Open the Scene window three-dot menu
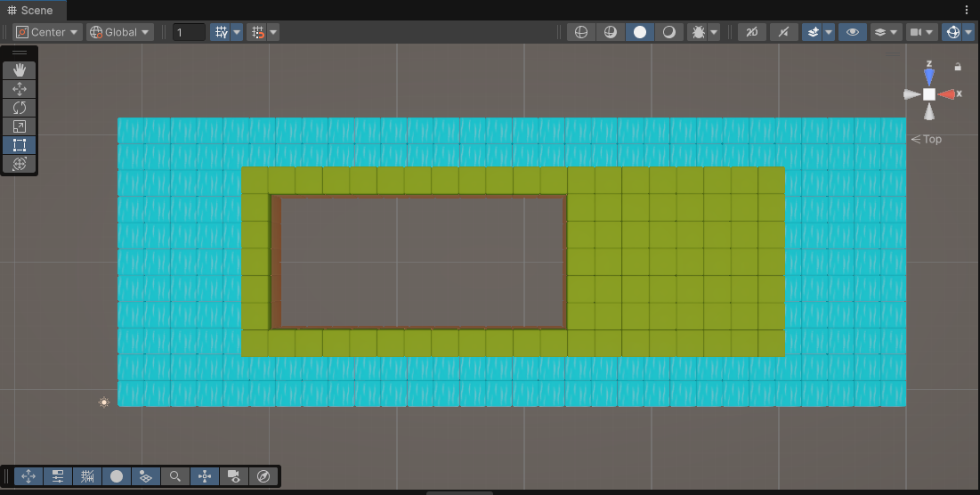The image size is (980, 495). (967, 10)
